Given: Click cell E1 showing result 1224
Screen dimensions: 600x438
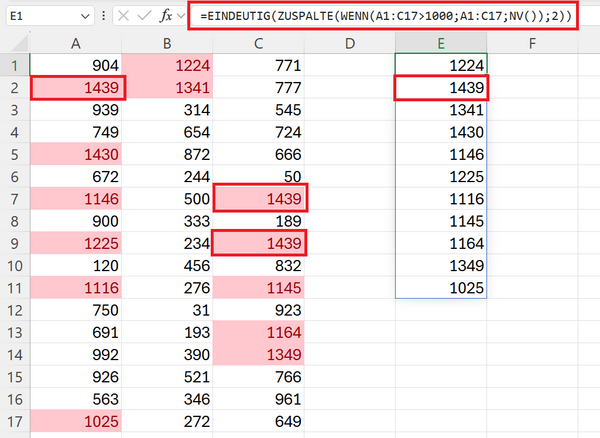Looking at the screenshot, I should (x=441, y=66).
